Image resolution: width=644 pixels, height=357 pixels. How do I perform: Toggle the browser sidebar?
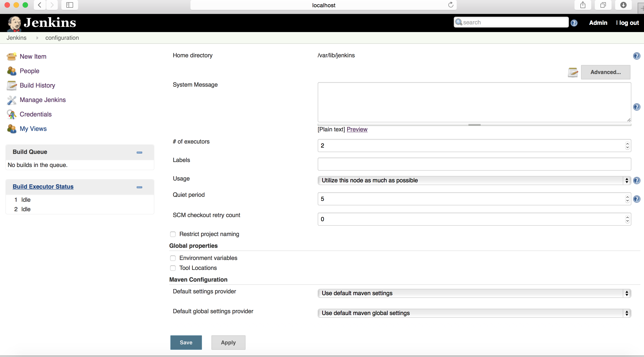(x=70, y=5)
